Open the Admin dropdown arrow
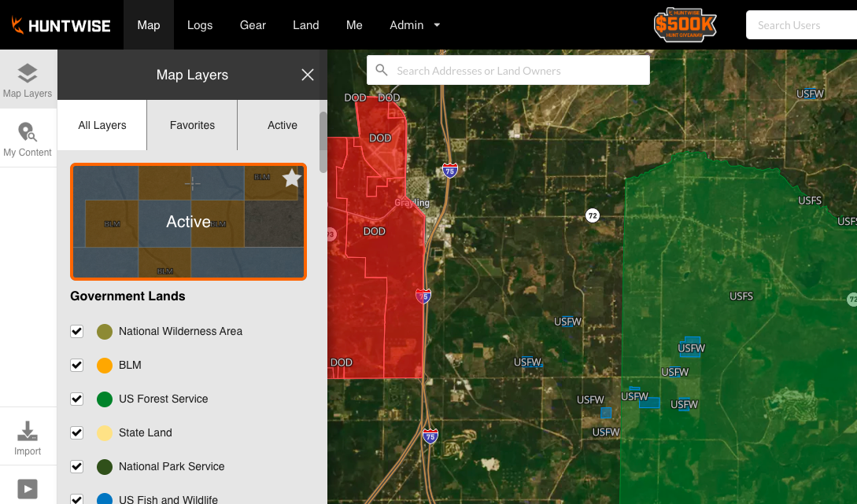Viewport: 857px width, 504px height. 437,25
